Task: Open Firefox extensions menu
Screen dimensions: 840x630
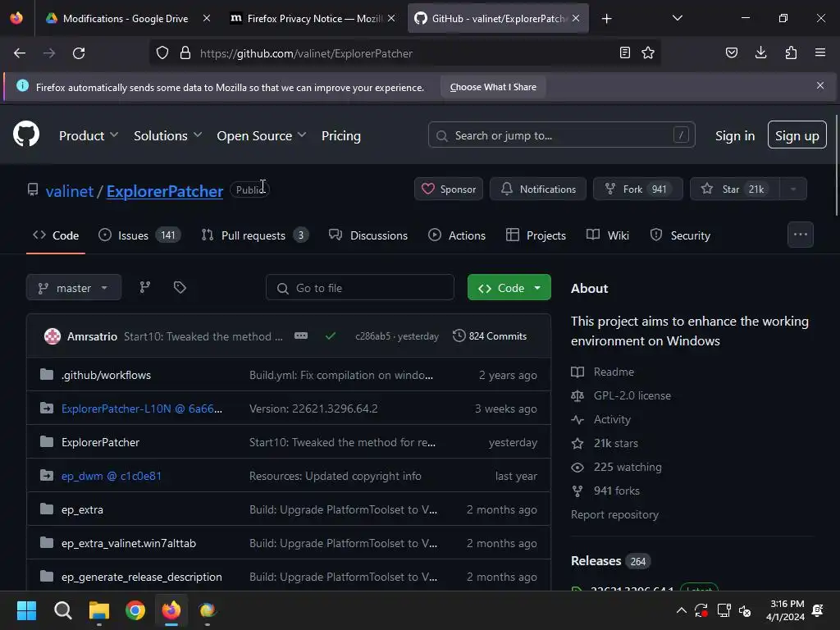Action: tap(791, 52)
